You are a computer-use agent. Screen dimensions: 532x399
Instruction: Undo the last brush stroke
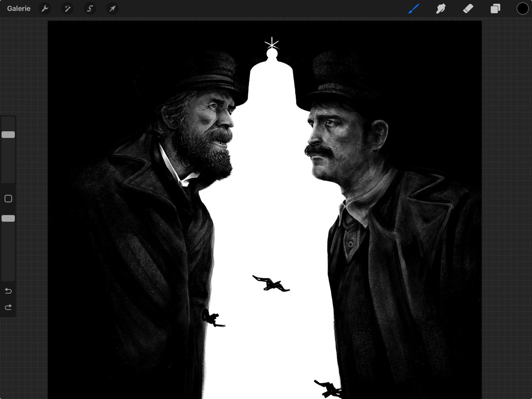(x=8, y=291)
